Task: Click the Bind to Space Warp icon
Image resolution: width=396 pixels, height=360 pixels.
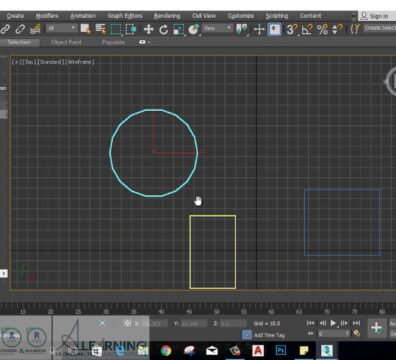Action: pyautogui.click(x=35, y=29)
